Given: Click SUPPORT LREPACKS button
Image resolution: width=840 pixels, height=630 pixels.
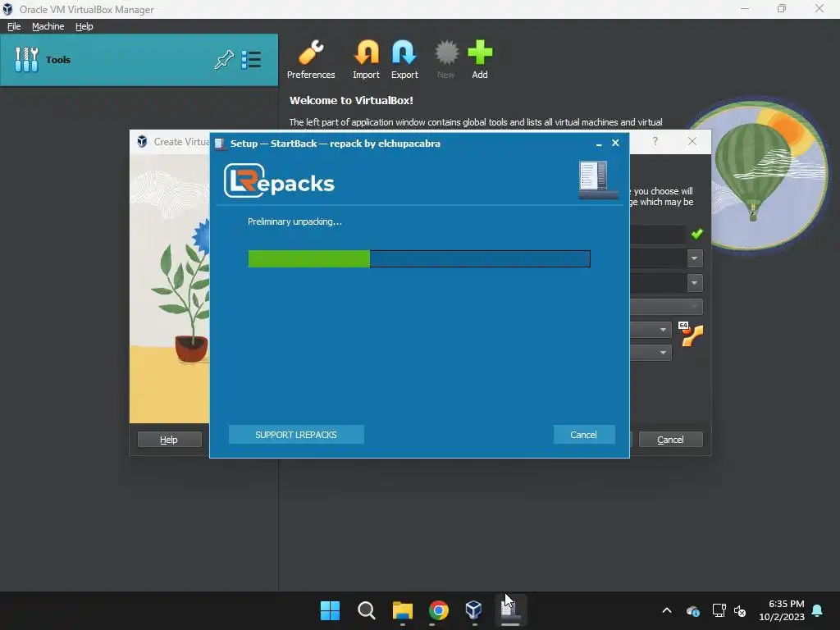Looking at the screenshot, I should click(x=296, y=435).
